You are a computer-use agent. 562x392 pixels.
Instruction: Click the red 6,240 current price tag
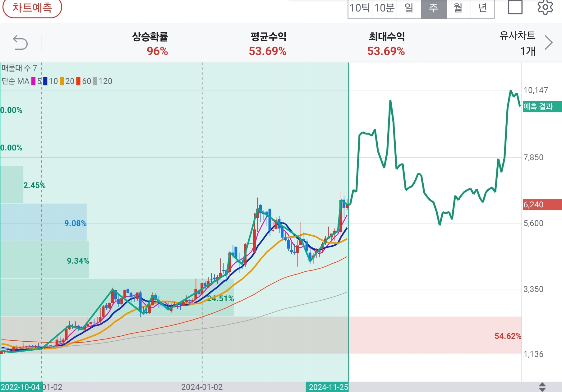pos(542,205)
